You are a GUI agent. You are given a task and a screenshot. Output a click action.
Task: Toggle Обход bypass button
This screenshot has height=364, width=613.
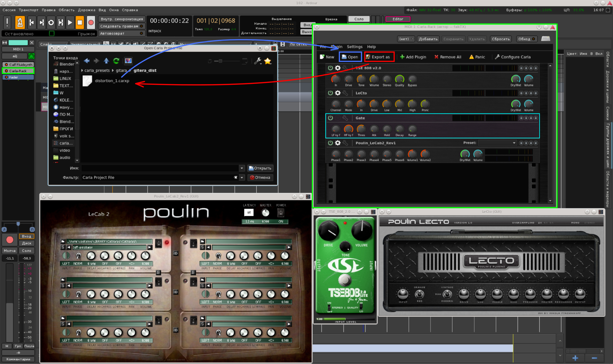(x=527, y=39)
